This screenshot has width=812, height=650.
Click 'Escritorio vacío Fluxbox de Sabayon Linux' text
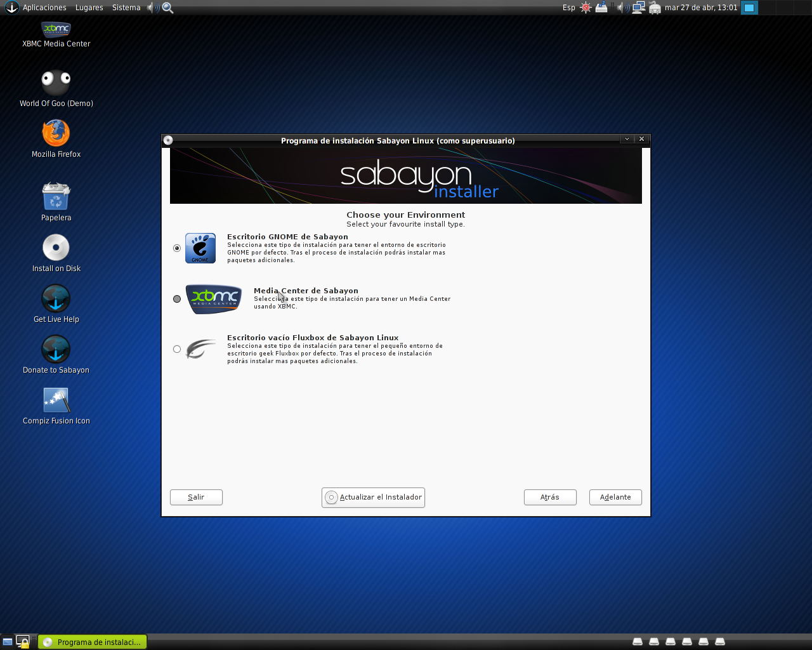[x=313, y=338]
